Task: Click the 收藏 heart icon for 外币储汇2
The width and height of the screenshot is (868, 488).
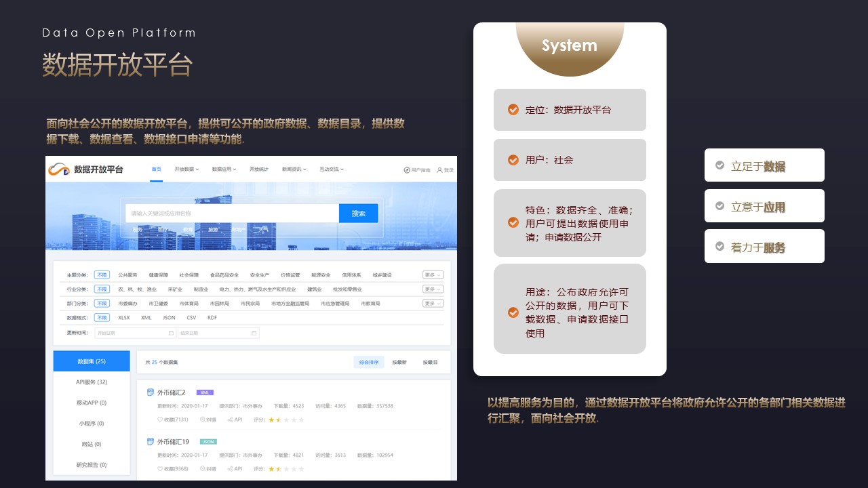Action: [161, 420]
